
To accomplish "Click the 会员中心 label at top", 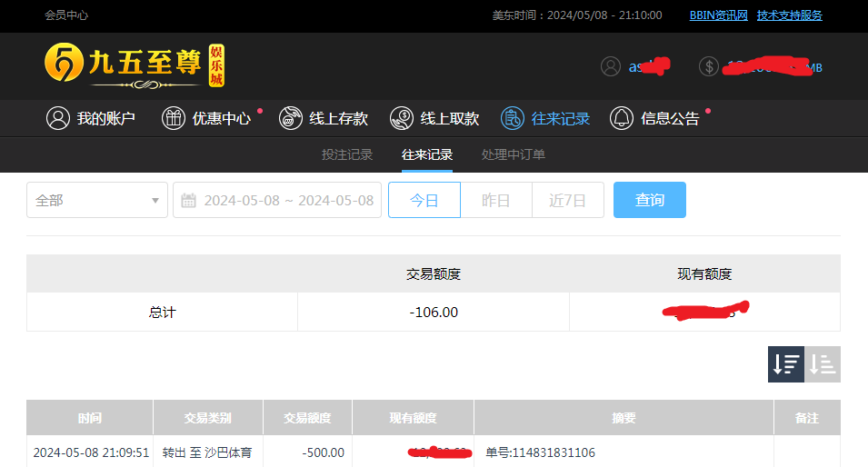I will pyautogui.click(x=66, y=15).
